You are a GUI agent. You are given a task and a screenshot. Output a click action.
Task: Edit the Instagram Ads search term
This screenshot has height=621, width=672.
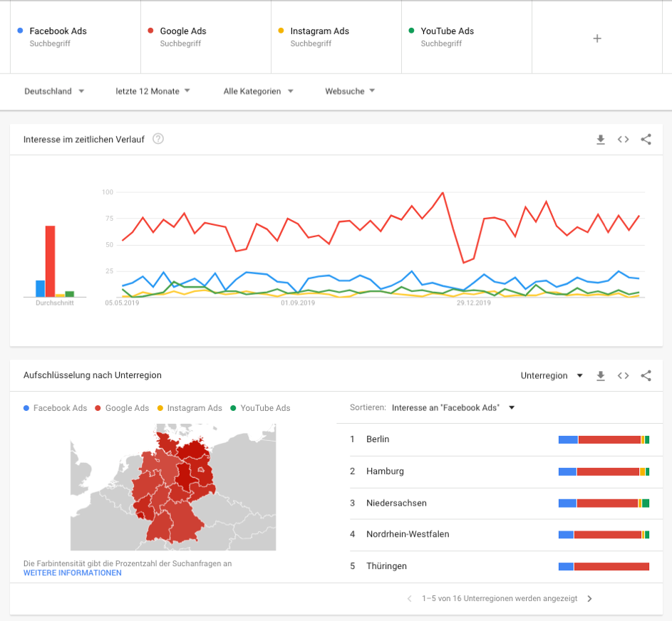coord(336,37)
